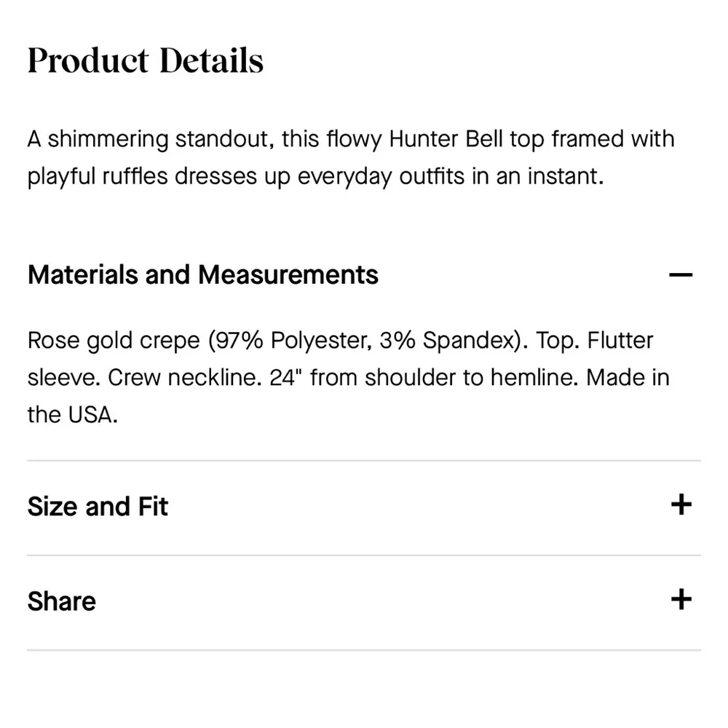
Task: Click the Product Details heading
Action: pyautogui.click(x=146, y=60)
